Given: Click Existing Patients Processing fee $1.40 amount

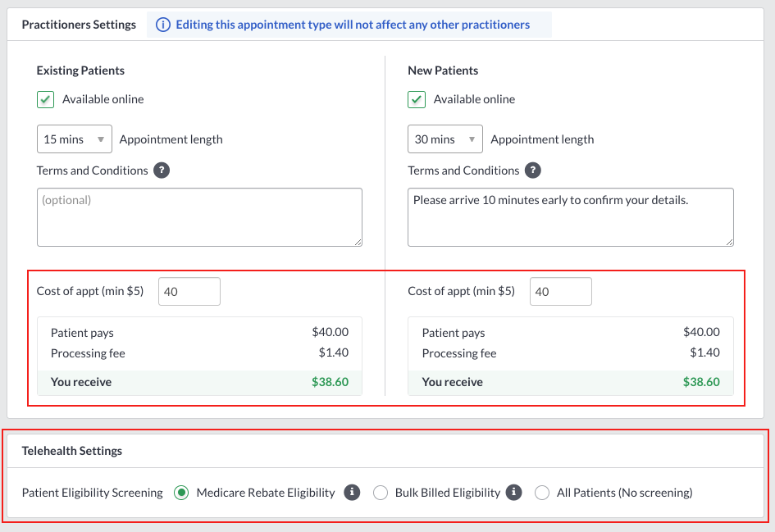Looking at the screenshot, I should [334, 352].
